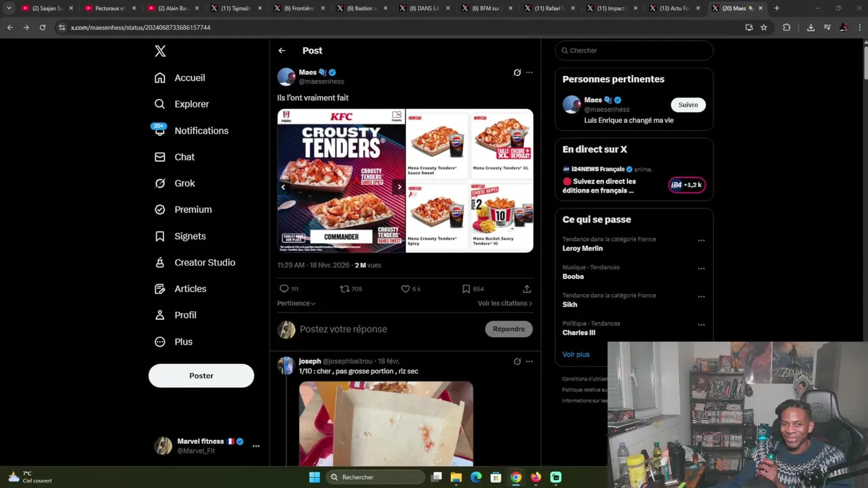
Task: Open Signets bookmarks
Action: (x=180, y=237)
